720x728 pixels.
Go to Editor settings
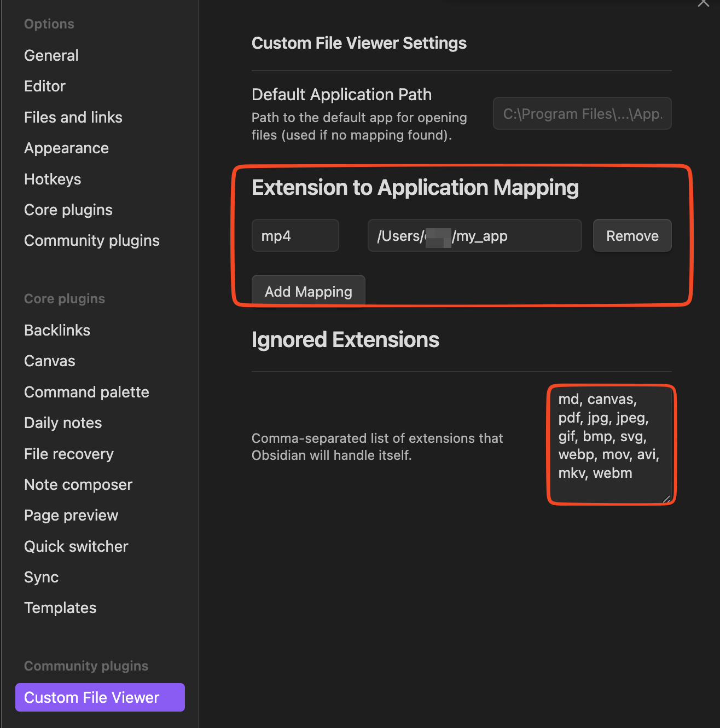point(45,86)
